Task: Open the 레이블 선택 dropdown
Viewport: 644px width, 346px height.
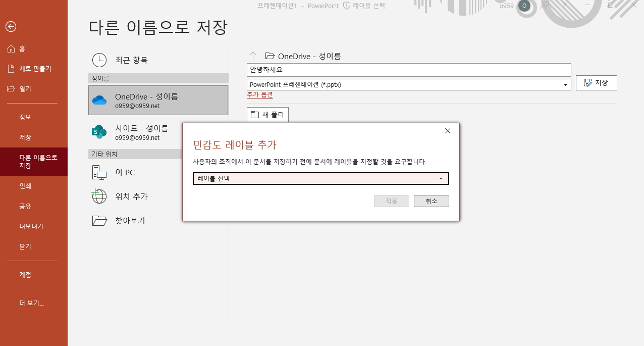Action: [x=321, y=178]
